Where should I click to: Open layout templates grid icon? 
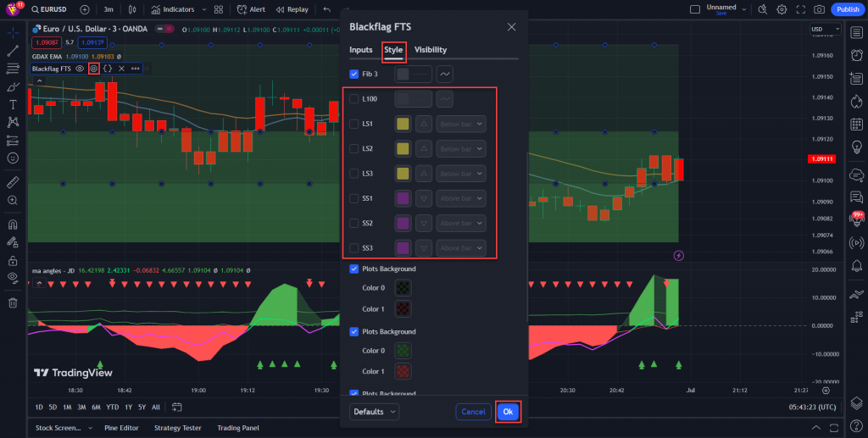pos(219,9)
